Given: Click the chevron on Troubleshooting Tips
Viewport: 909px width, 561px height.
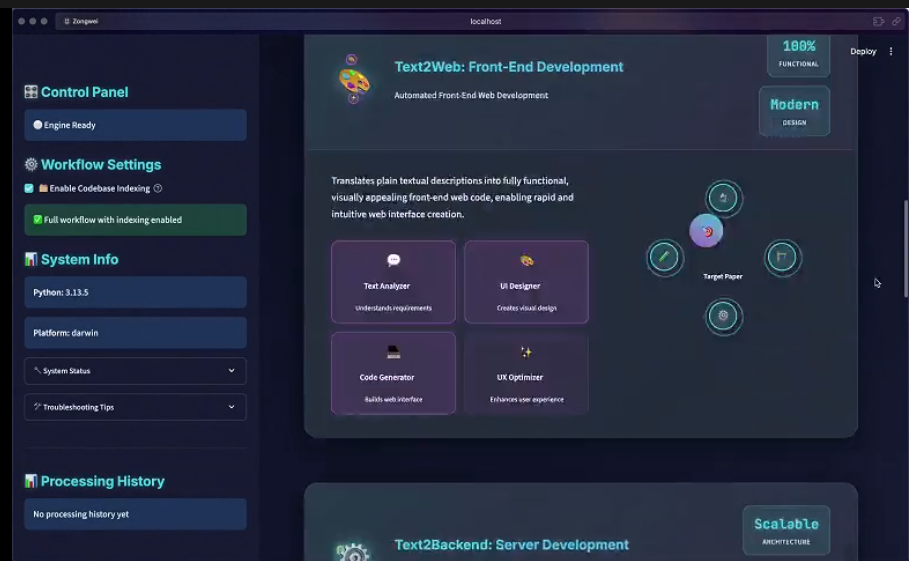Looking at the screenshot, I should click(x=231, y=407).
